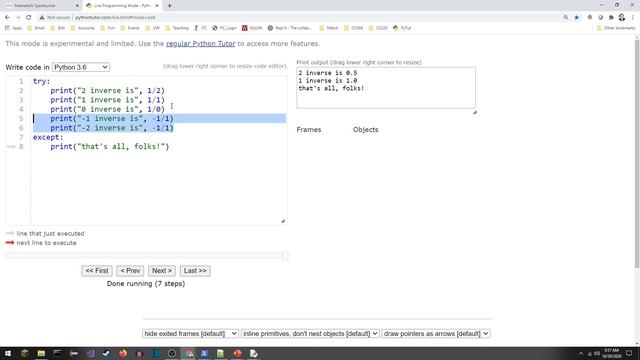Open a new browser tab

tap(169, 6)
